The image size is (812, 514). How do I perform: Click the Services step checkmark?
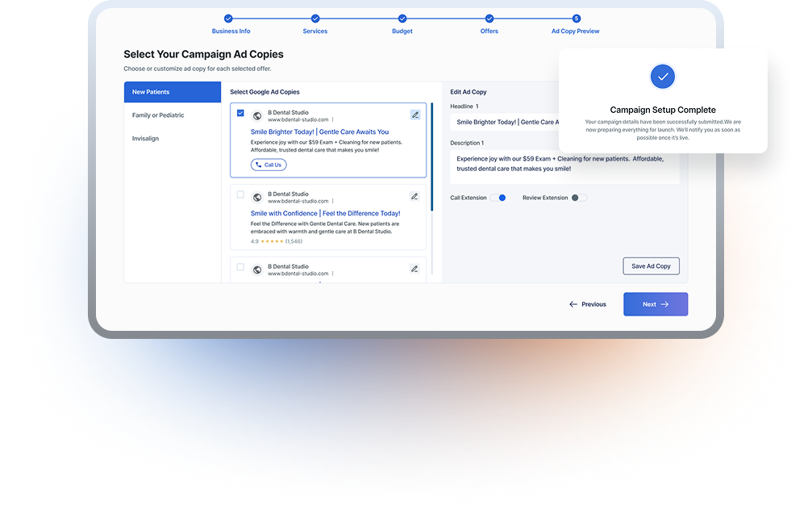pos(315,18)
